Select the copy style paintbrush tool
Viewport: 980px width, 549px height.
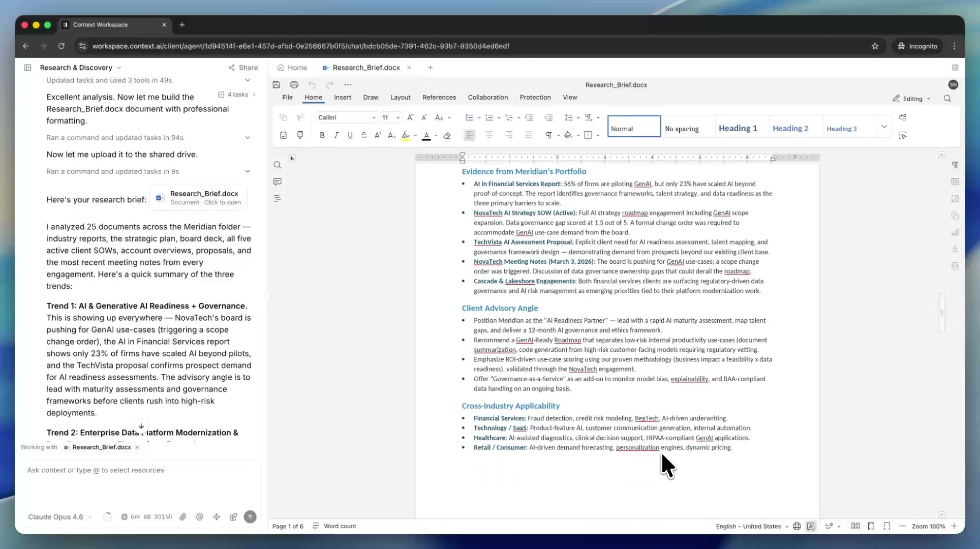(300, 135)
